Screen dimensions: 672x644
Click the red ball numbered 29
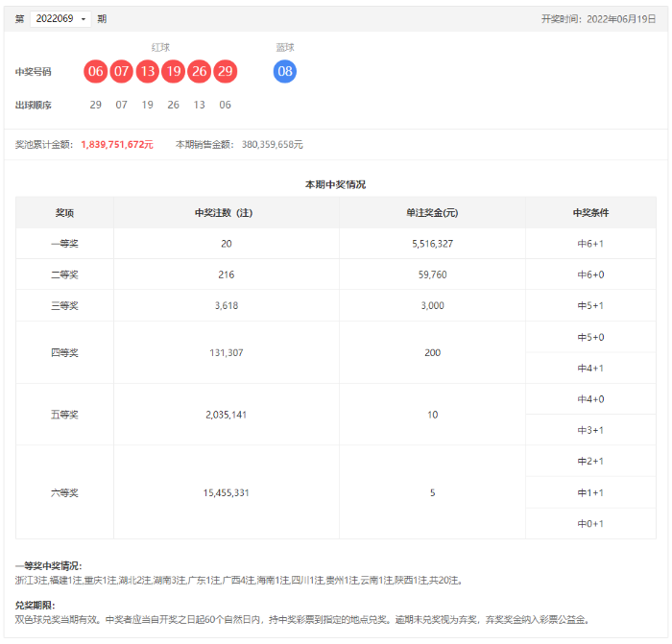click(225, 72)
